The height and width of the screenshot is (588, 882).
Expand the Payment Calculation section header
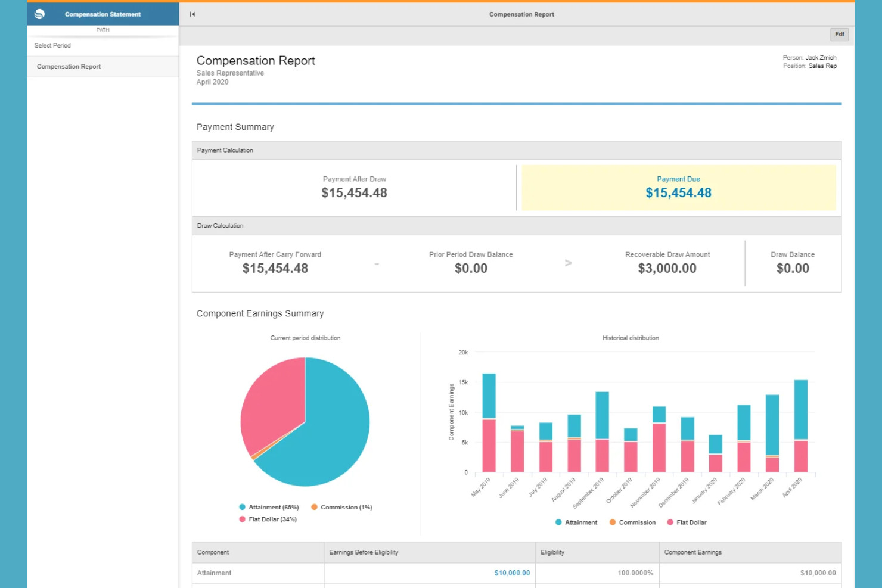pyautogui.click(x=225, y=150)
